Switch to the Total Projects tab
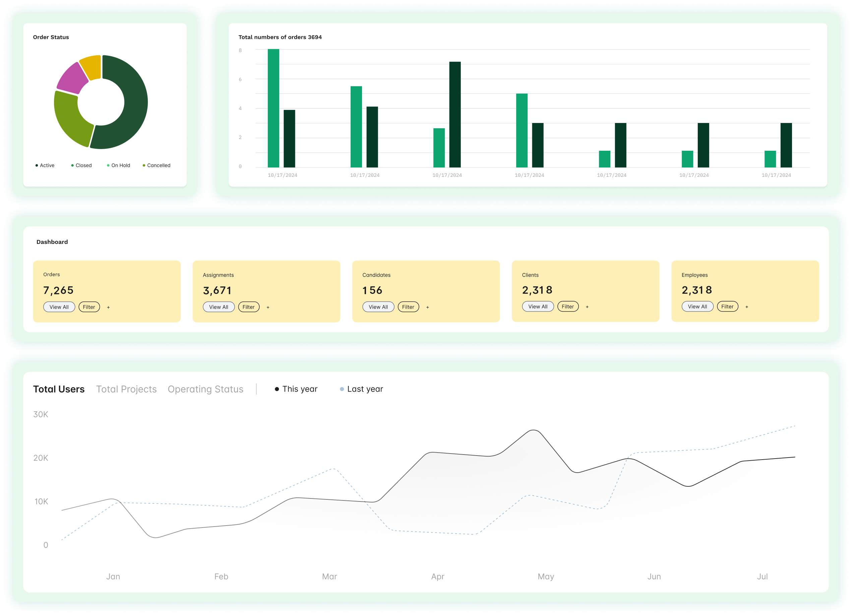 (x=126, y=389)
